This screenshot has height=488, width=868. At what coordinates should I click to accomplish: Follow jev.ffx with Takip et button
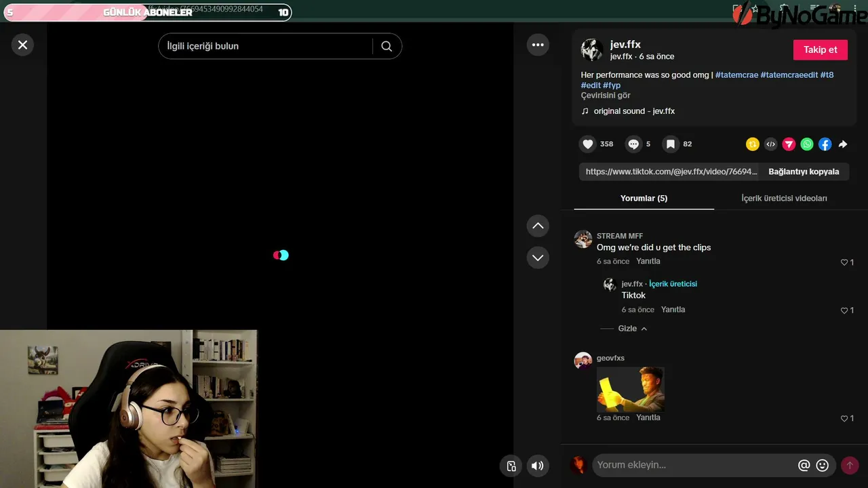click(x=821, y=49)
